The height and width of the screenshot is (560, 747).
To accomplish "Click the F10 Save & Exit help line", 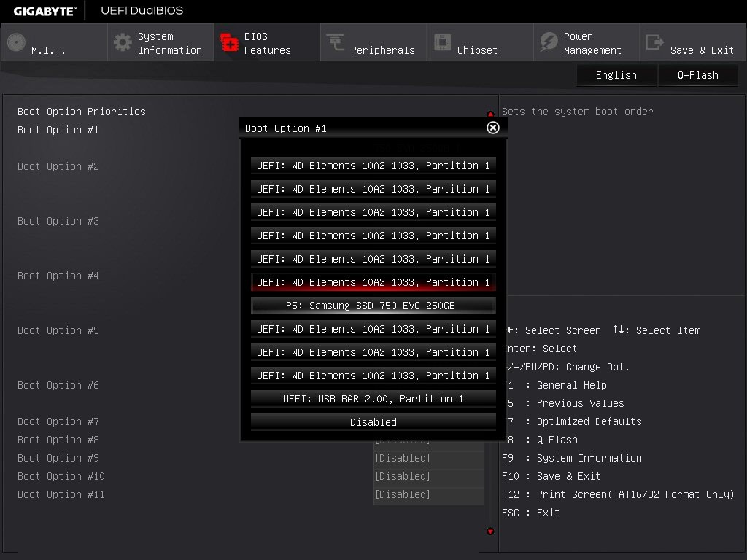I will pyautogui.click(x=551, y=476).
